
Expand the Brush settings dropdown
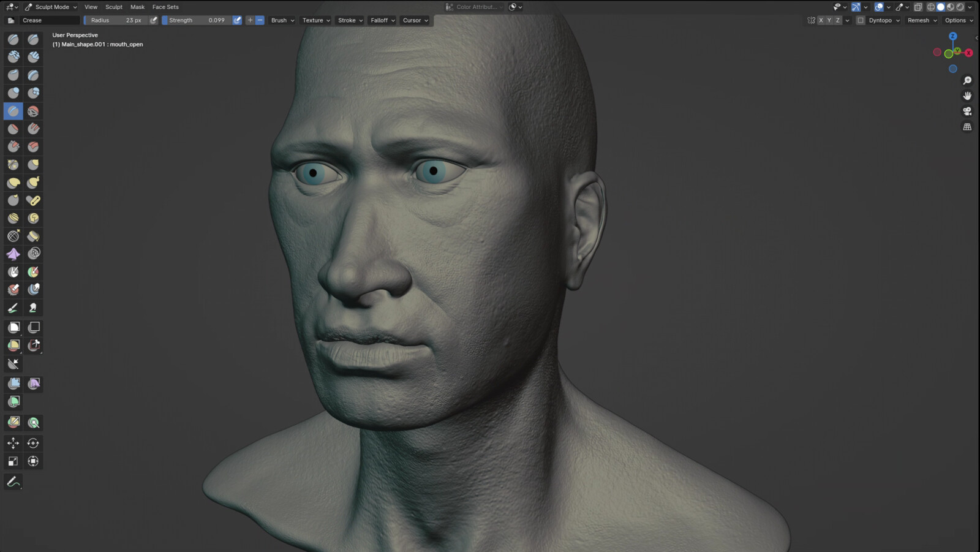pos(282,20)
